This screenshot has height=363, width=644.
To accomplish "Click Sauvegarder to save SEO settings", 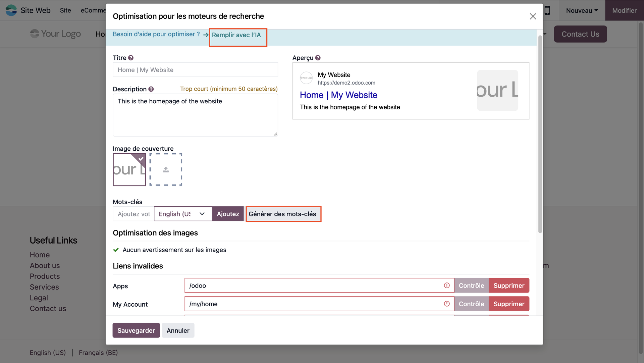I will tap(136, 330).
